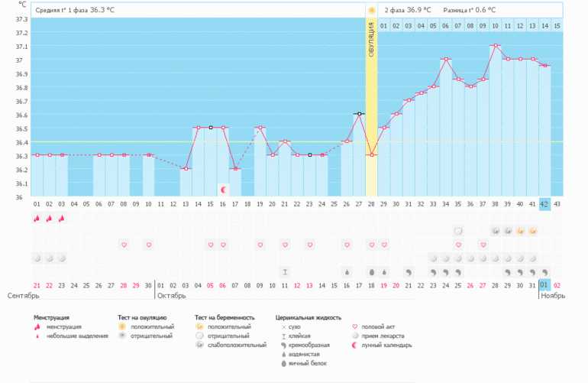
Task: Click the positive pregnancy test icon on day 40
Action: tap(520, 231)
